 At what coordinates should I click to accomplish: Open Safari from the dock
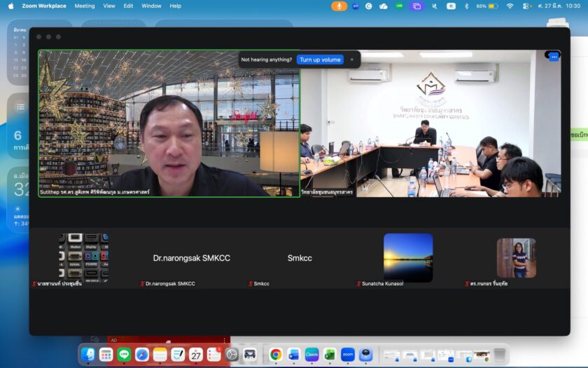coord(142,355)
